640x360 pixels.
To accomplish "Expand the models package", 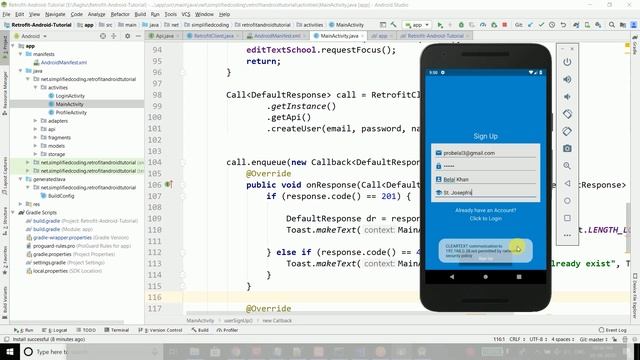I will pos(35,146).
